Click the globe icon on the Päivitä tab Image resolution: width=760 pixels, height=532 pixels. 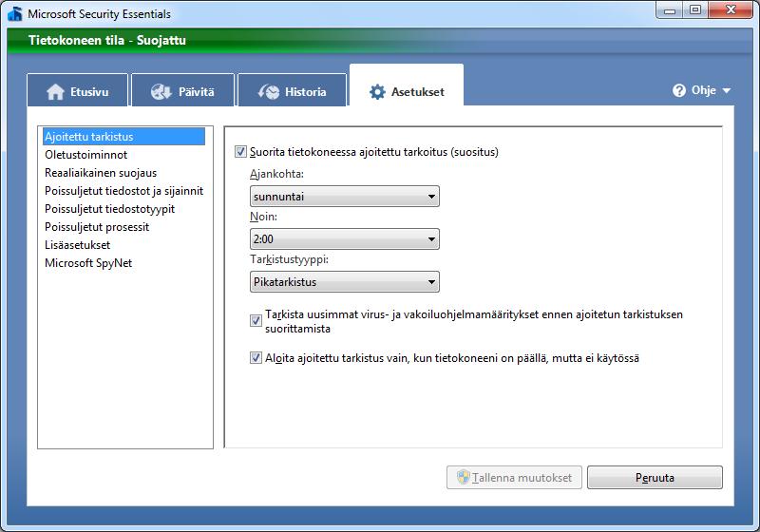[x=161, y=91]
